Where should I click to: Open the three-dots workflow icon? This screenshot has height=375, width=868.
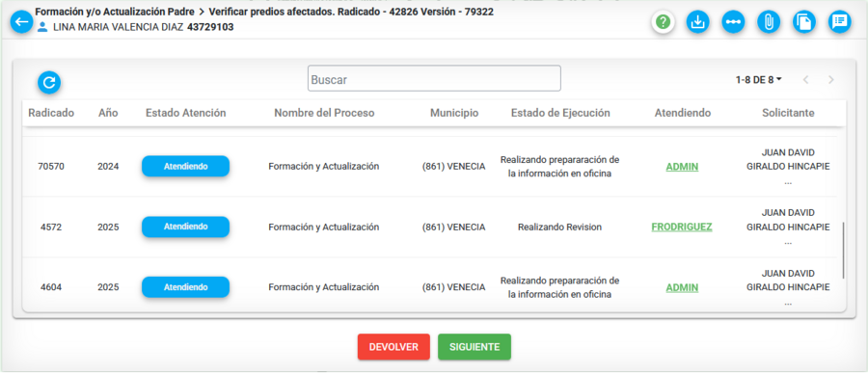click(734, 22)
